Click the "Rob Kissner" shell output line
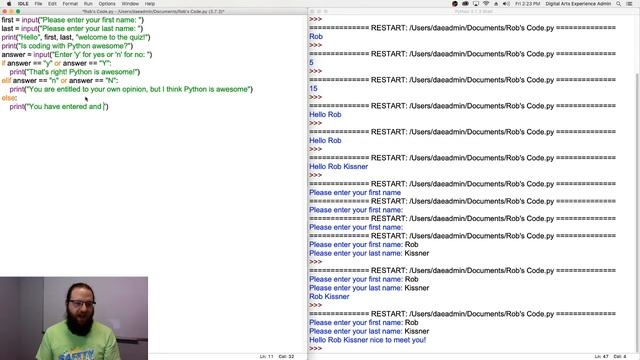 [x=329, y=297]
